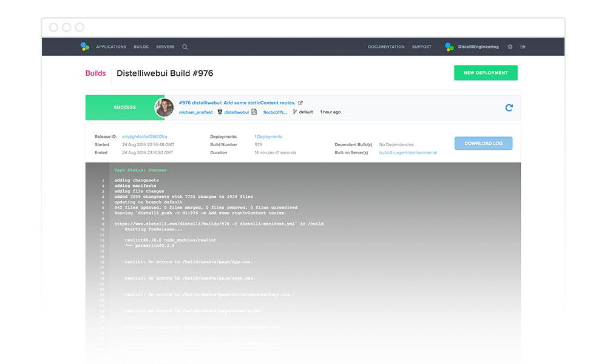Screen dimensions: 607x364
Task: Click 'No Dependencies' text
Action: pyautogui.click(x=396, y=144)
